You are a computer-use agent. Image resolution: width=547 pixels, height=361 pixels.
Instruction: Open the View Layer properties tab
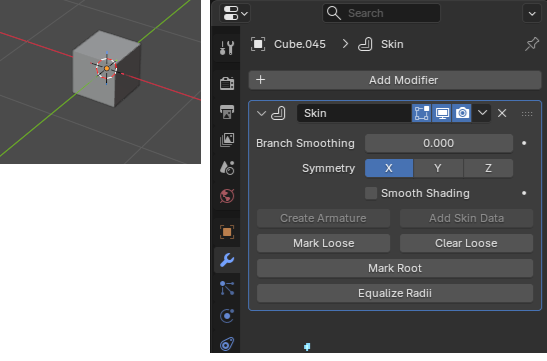[227, 140]
